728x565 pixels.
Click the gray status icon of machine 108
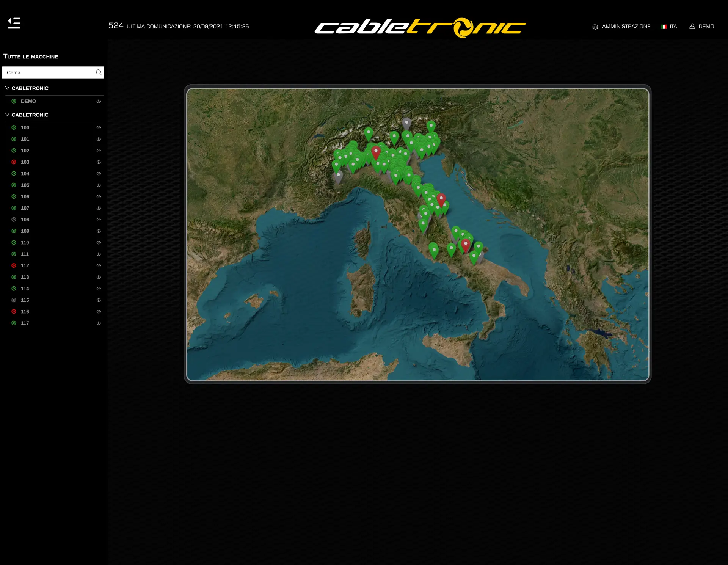[14, 220]
